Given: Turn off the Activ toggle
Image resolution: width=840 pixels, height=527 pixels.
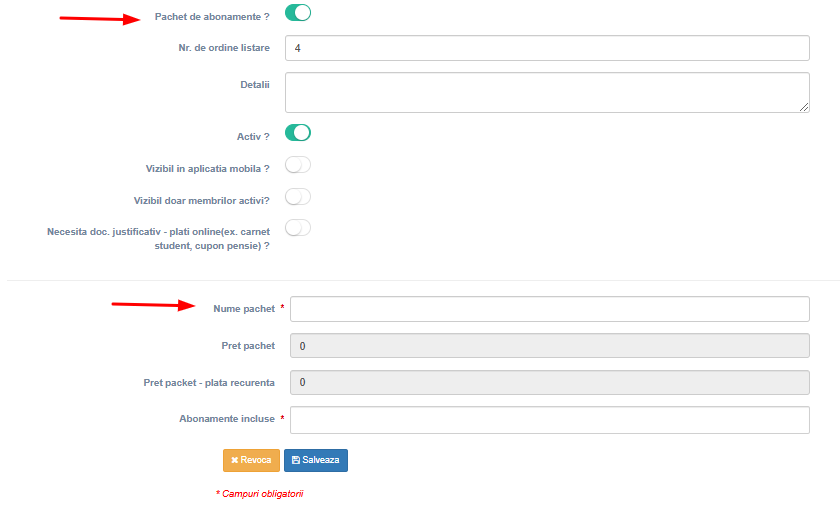Looking at the screenshot, I should [x=298, y=133].
